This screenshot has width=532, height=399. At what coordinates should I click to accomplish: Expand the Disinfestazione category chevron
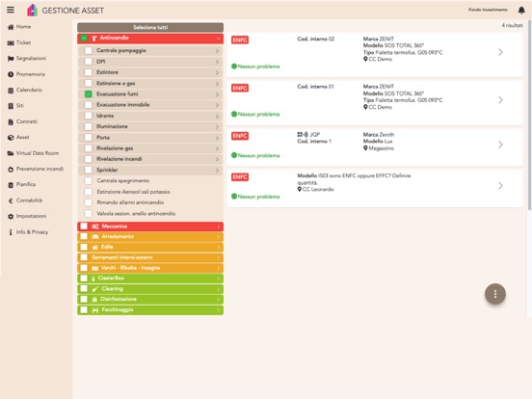[219, 300]
